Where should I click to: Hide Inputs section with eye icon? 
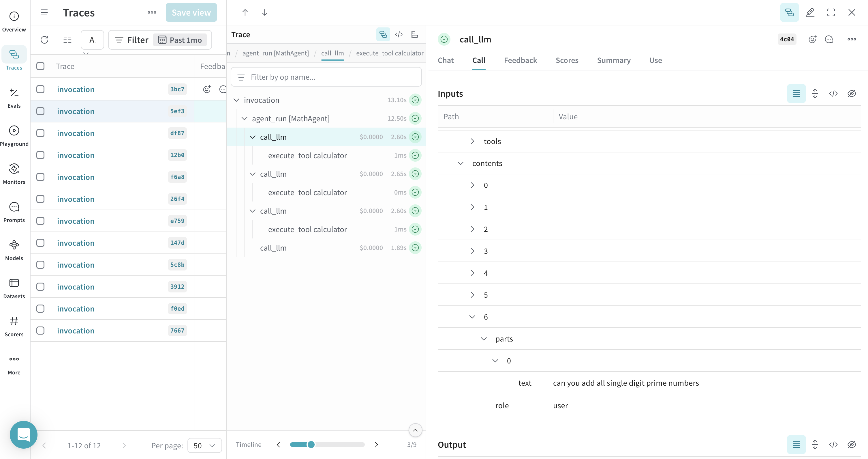click(x=852, y=94)
